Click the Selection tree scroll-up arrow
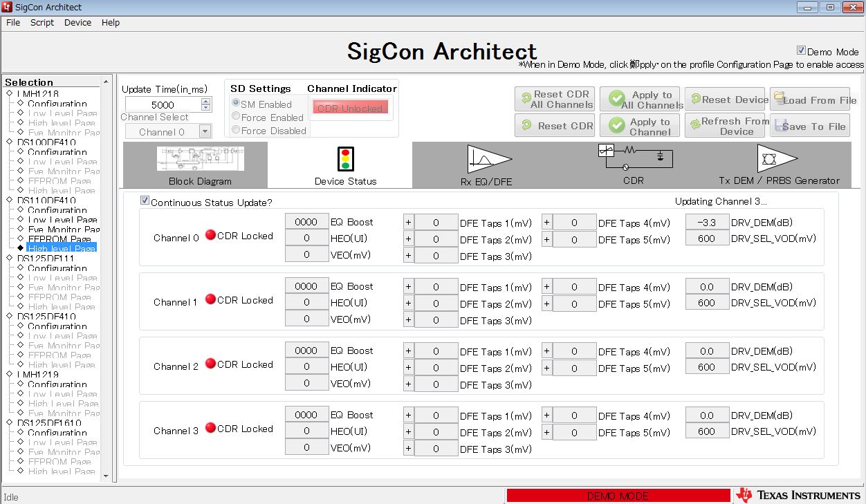 [x=106, y=81]
